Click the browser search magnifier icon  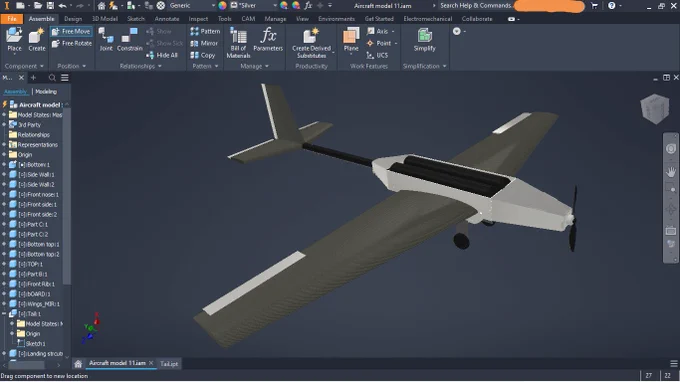(52, 78)
